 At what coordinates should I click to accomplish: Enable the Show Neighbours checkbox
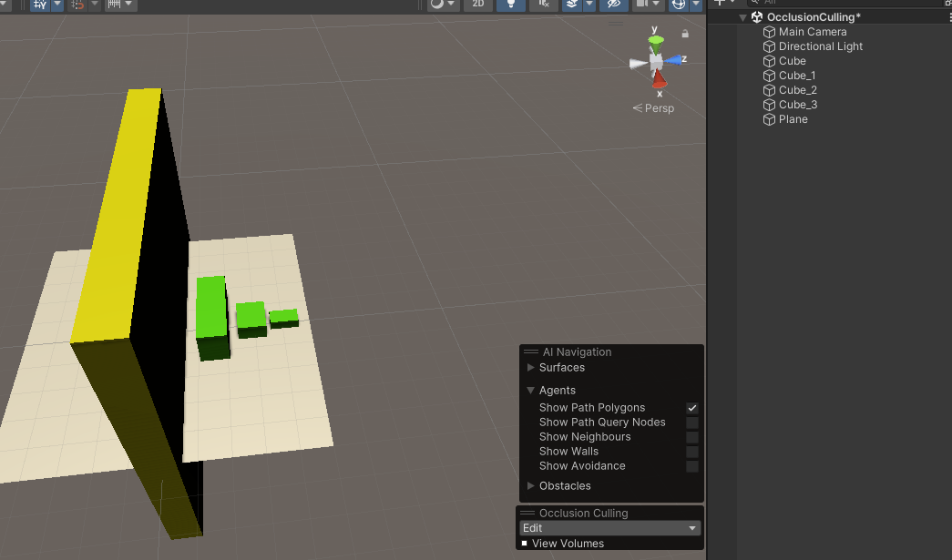point(692,437)
